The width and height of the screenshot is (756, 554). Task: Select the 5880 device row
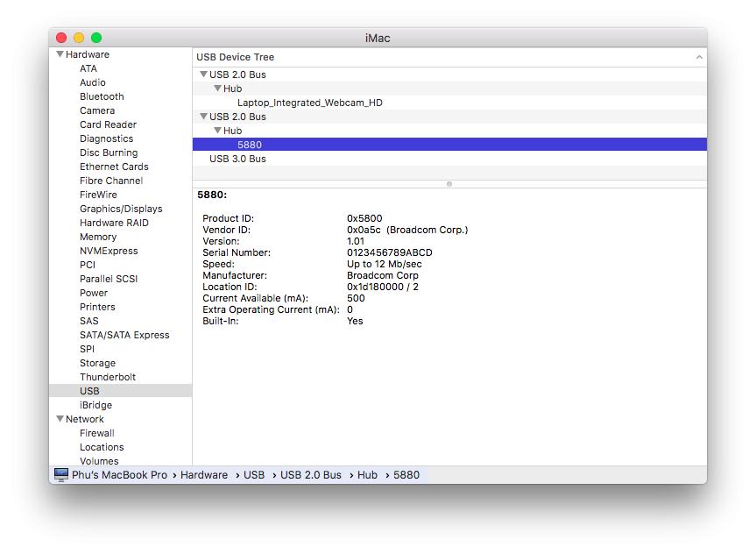coord(450,145)
